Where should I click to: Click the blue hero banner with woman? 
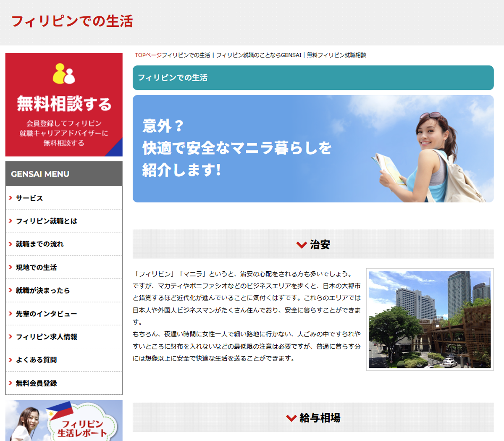coord(313,149)
